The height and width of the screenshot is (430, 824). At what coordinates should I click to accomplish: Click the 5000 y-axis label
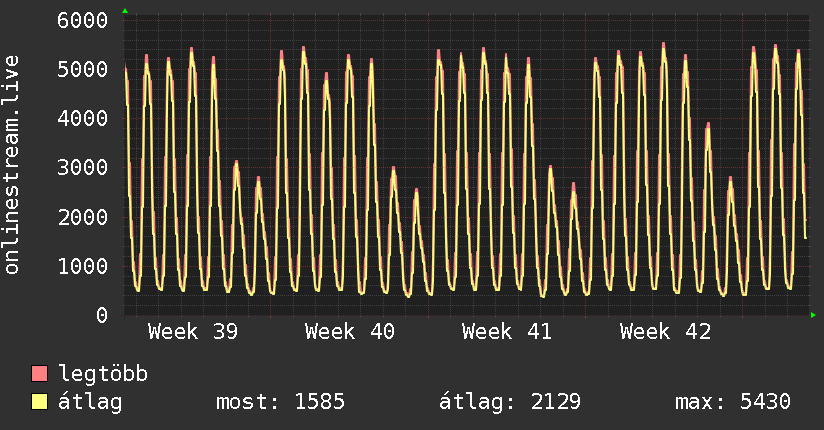[83, 69]
